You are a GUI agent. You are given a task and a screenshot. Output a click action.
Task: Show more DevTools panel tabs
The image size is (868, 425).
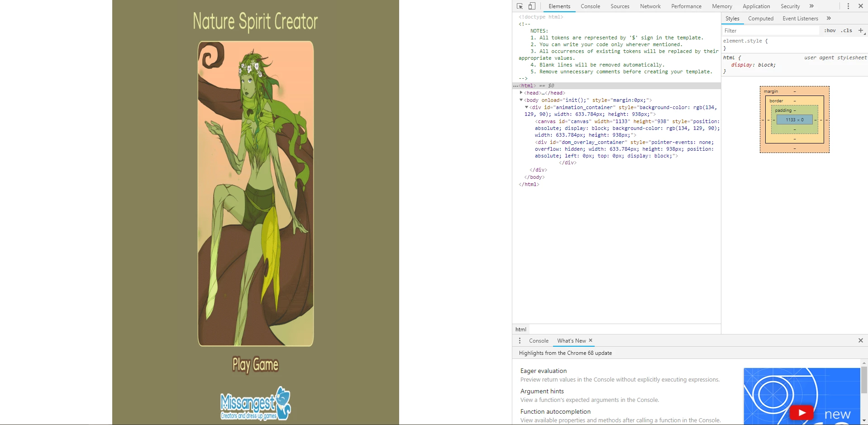tap(811, 6)
